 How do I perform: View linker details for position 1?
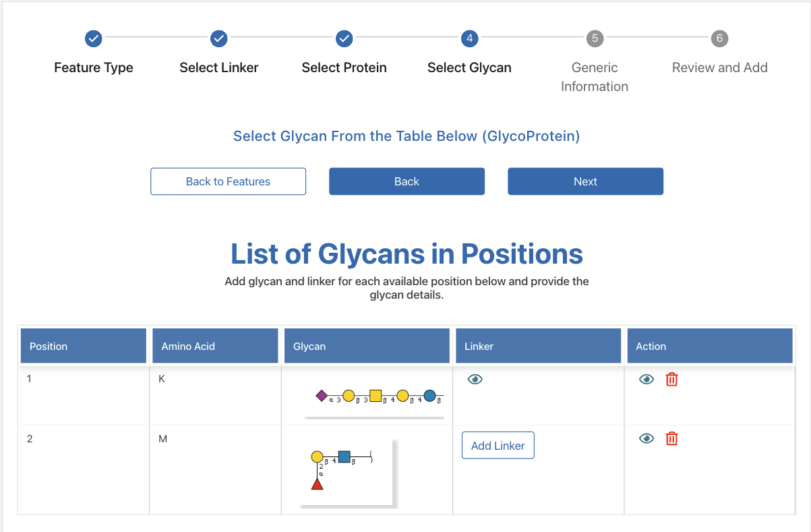coord(475,379)
